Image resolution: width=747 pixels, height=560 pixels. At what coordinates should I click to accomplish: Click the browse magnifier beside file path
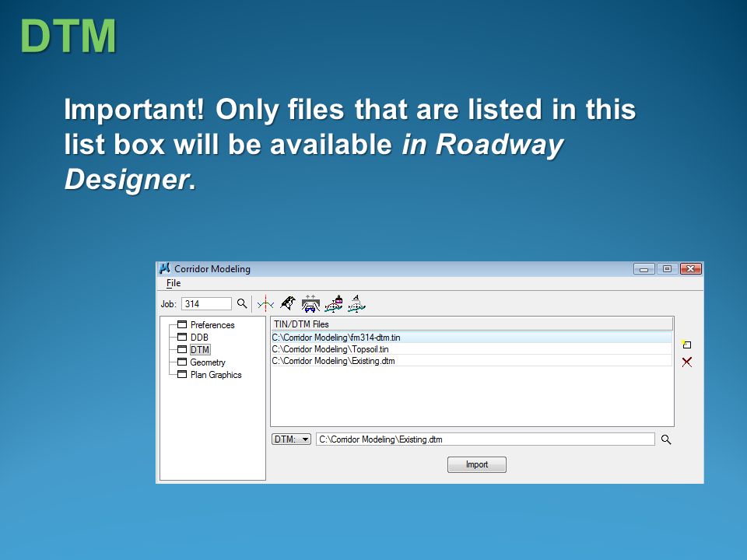tap(666, 439)
